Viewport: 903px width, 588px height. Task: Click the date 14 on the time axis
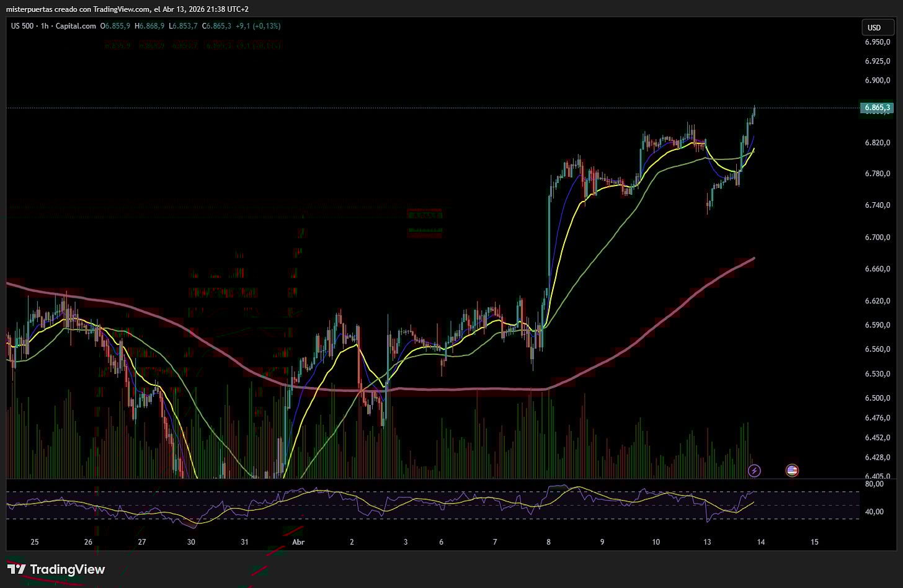click(x=761, y=541)
